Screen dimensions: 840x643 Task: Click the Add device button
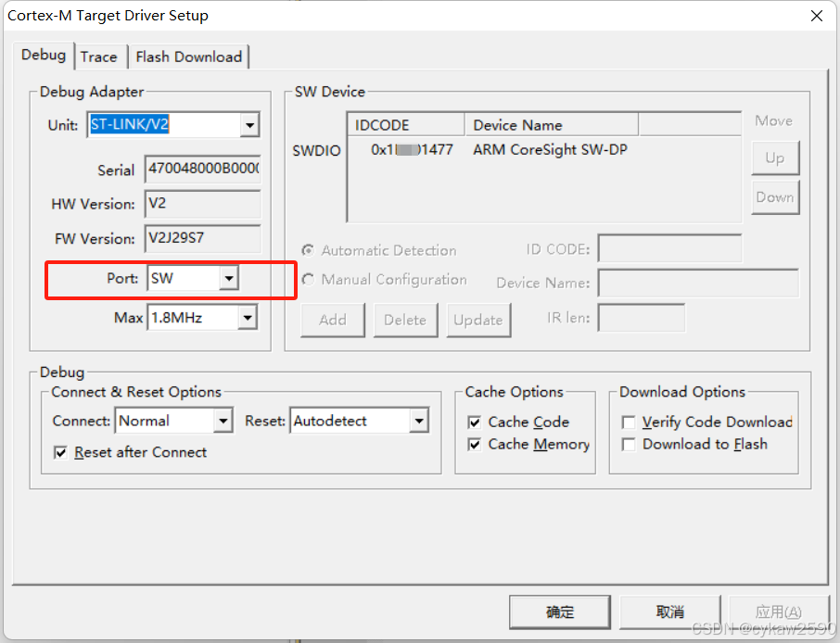pos(333,320)
